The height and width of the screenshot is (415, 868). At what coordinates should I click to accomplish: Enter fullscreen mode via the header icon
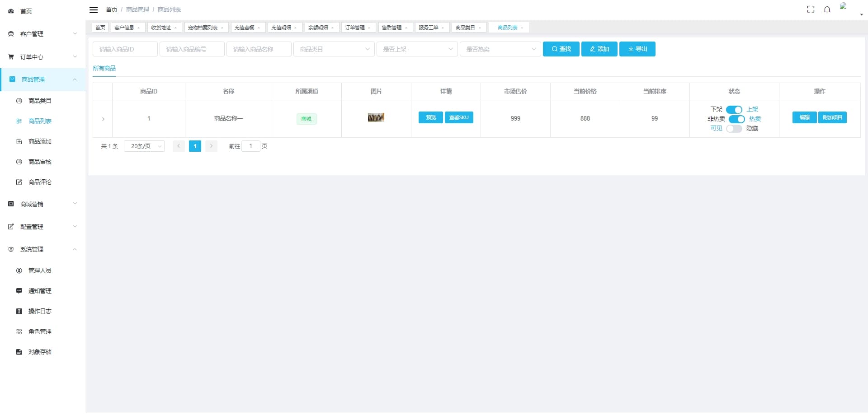click(811, 9)
